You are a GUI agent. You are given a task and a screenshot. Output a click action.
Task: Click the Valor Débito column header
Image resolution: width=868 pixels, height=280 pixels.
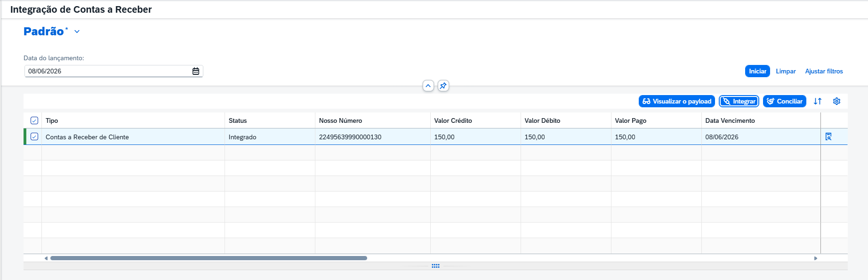566,120
